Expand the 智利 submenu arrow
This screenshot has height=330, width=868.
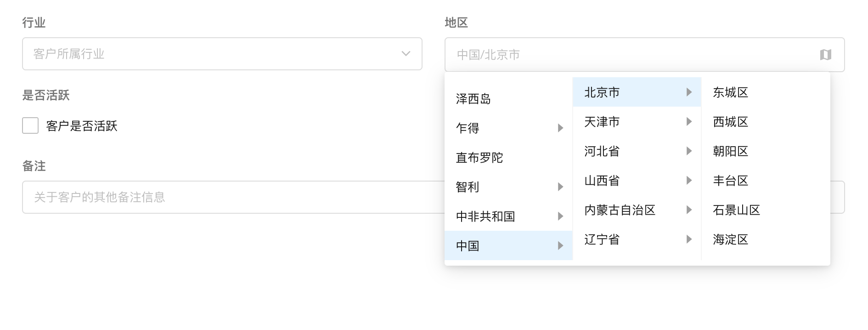[560, 187]
